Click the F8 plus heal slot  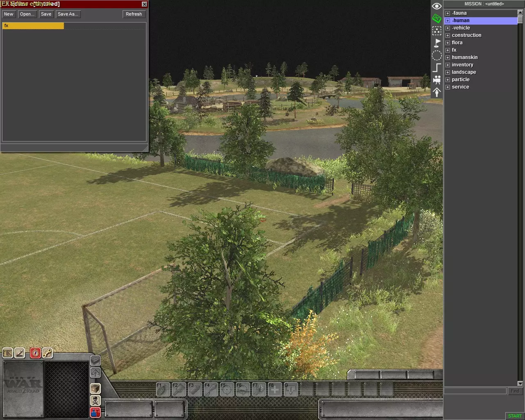(275, 389)
